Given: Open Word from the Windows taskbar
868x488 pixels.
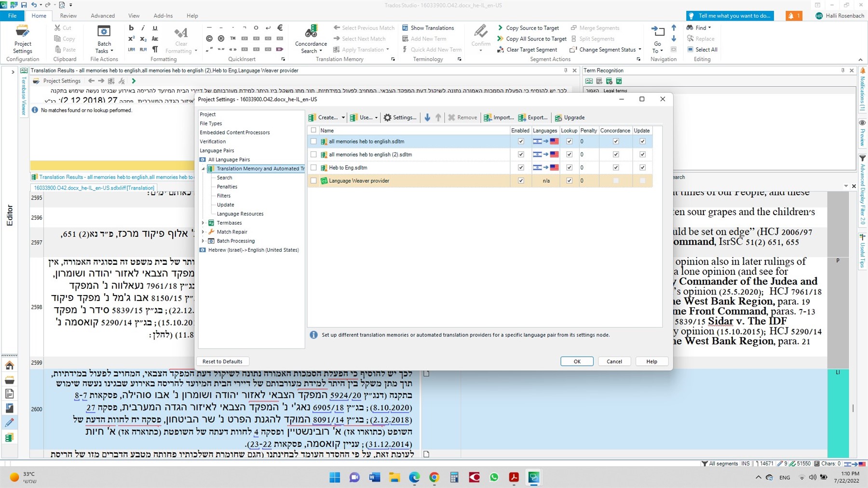Looking at the screenshot, I should [374, 477].
